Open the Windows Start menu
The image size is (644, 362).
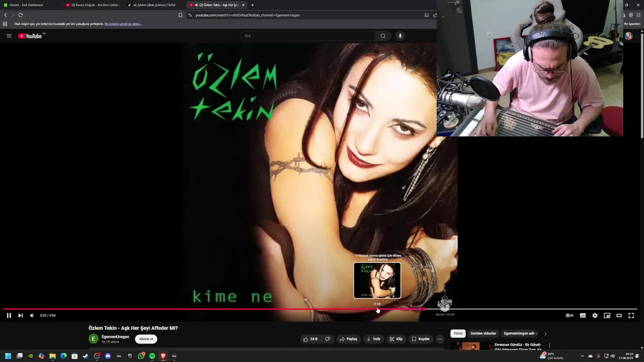click(8, 356)
